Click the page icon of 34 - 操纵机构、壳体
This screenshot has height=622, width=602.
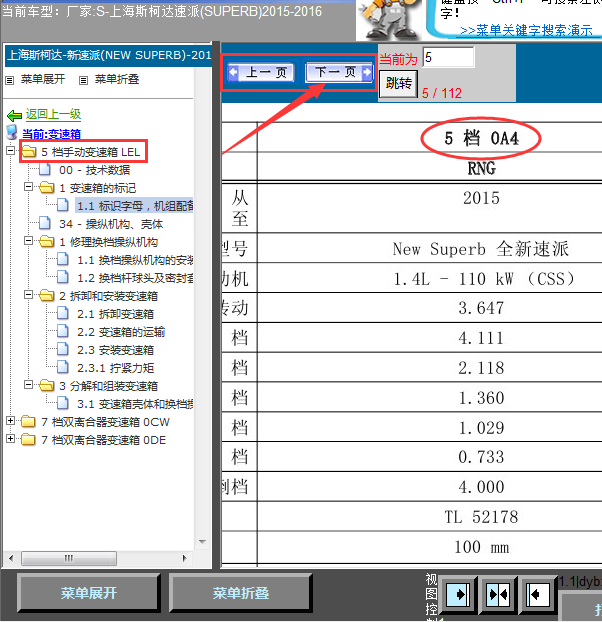45,223
